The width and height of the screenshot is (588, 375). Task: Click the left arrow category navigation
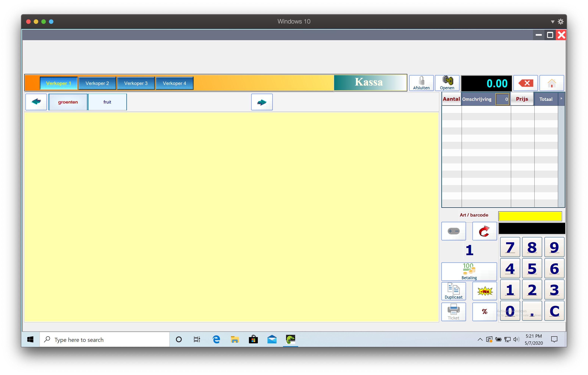(36, 102)
